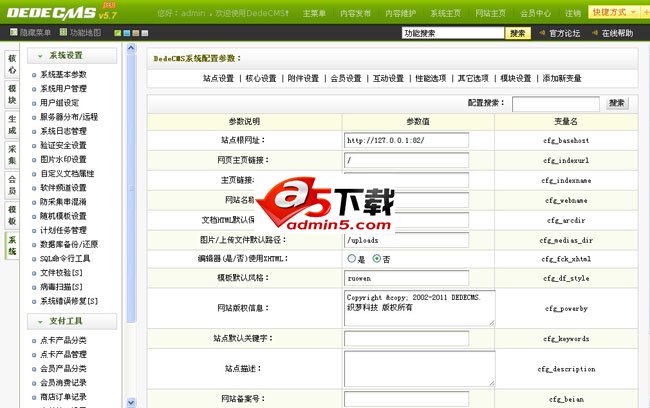The image size is (650, 408).
Task: Select 否 for editor XHTML option
Action: tap(376, 259)
